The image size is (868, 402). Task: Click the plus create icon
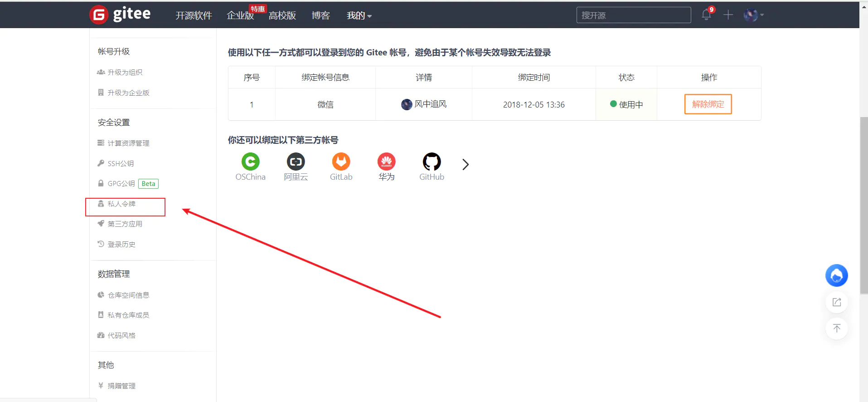click(728, 15)
